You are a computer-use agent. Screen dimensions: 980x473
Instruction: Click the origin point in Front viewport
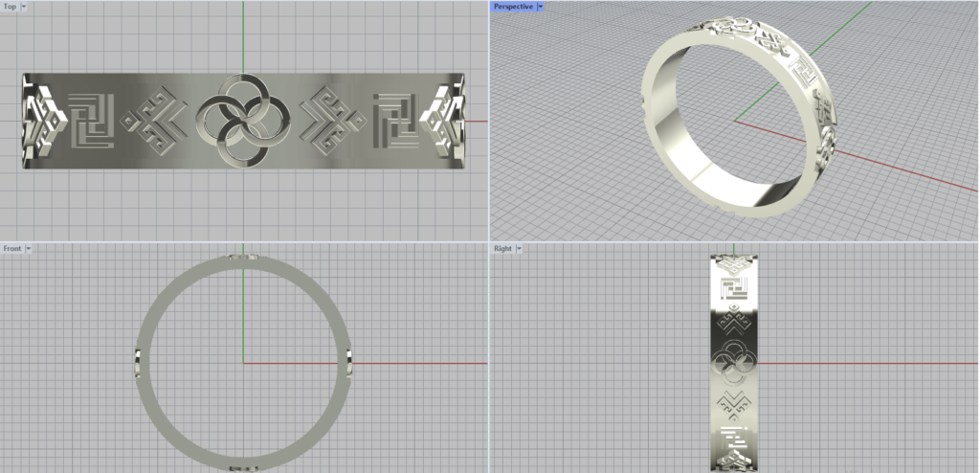[x=243, y=363]
